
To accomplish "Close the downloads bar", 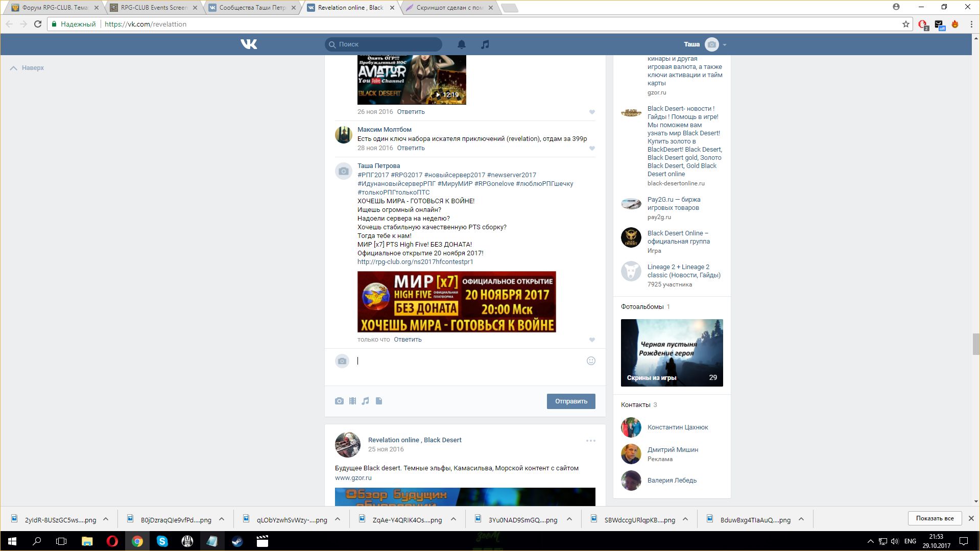I will click(x=971, y=518).
